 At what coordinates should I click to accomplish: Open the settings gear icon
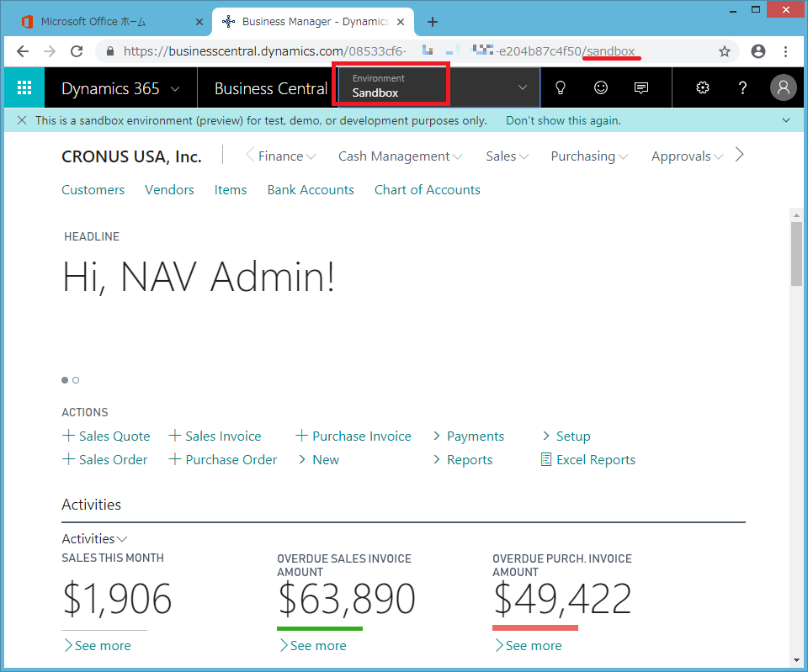[703, 87]
